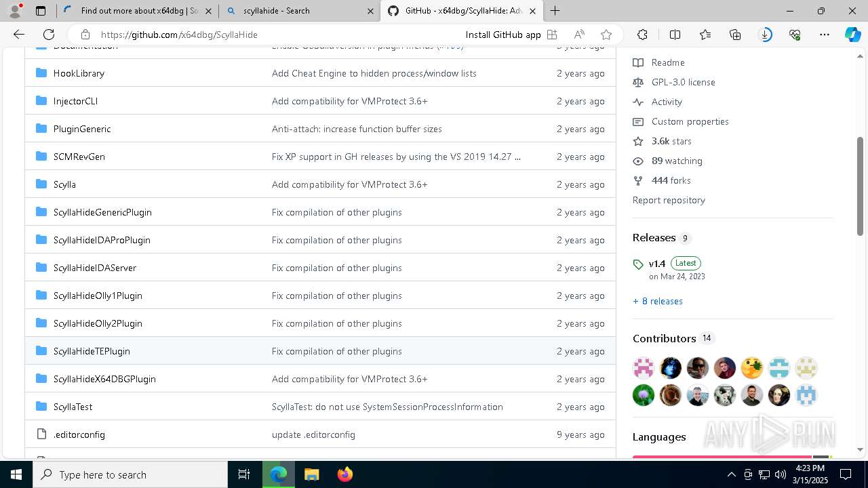Switch to 'Find out more about x64dbg' tab

coord(139,11)
